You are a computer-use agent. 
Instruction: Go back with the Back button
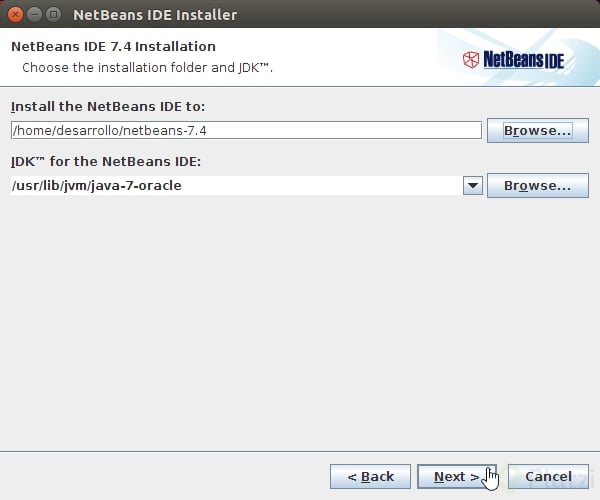point(370,476)
